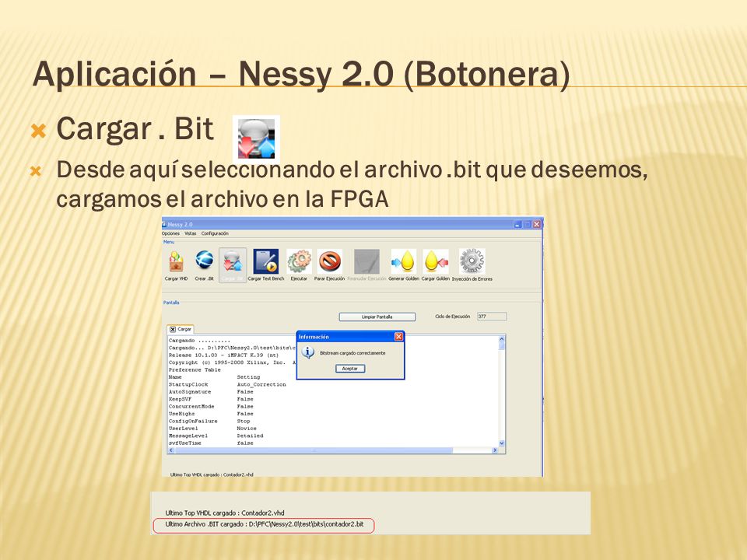
Task: Close the Nessy 2.0 window
Action: (x=537, y=224)
